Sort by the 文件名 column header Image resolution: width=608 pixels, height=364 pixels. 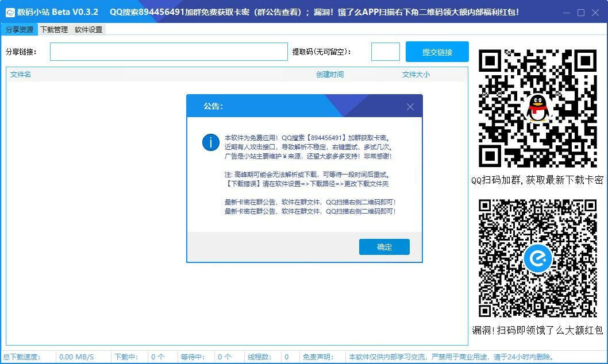[21, 74]
